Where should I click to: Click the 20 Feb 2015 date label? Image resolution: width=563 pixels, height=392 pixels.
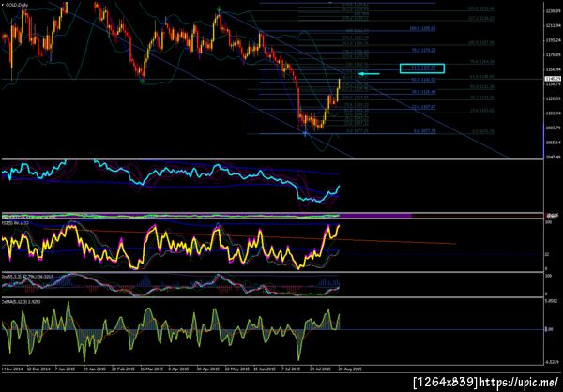coord(123,369)
